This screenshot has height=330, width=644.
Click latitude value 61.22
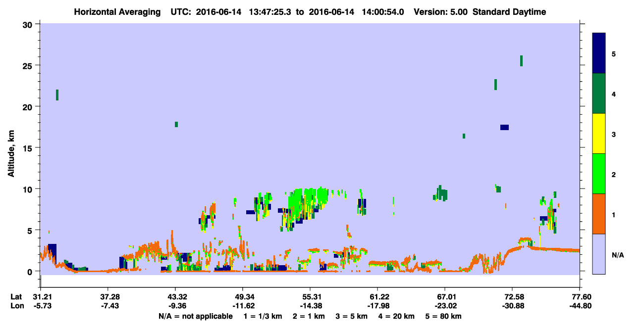377,296
